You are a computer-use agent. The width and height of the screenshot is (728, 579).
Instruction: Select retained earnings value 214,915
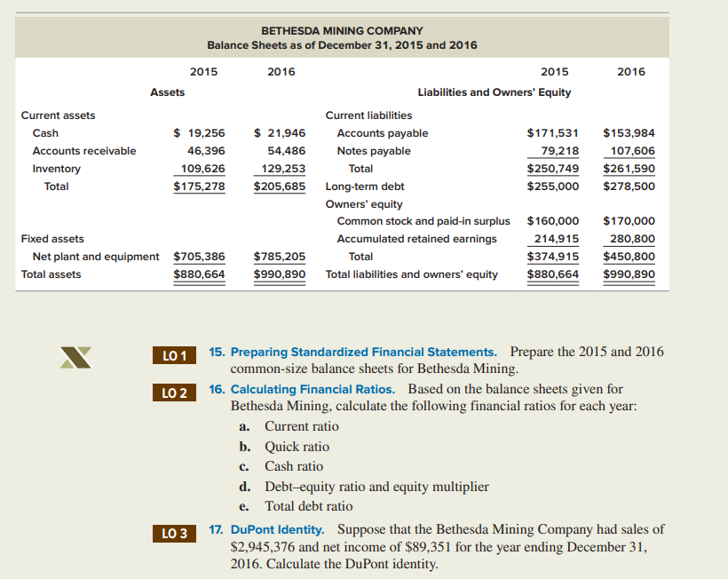557,239
